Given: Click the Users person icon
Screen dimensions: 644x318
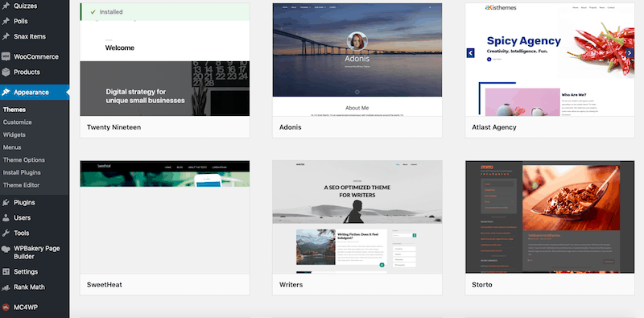Looking at the screenshot, I should click(6, 217).
